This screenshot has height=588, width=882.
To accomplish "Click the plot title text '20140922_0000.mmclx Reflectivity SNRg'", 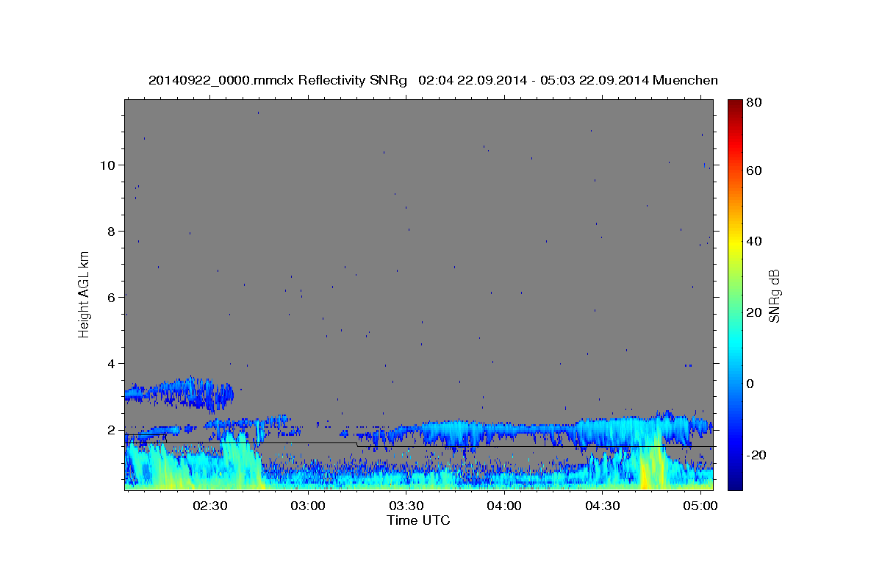I will point(278,80).
